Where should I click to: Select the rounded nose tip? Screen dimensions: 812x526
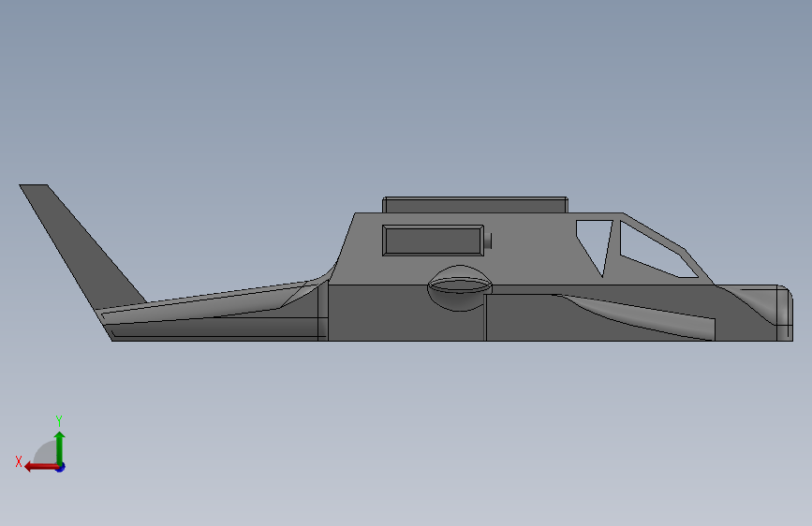click(x=784, y=313)
